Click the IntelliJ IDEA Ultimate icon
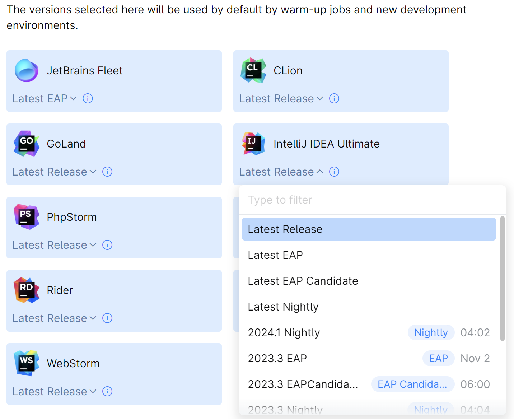514x420 pixels. [253, 143]
